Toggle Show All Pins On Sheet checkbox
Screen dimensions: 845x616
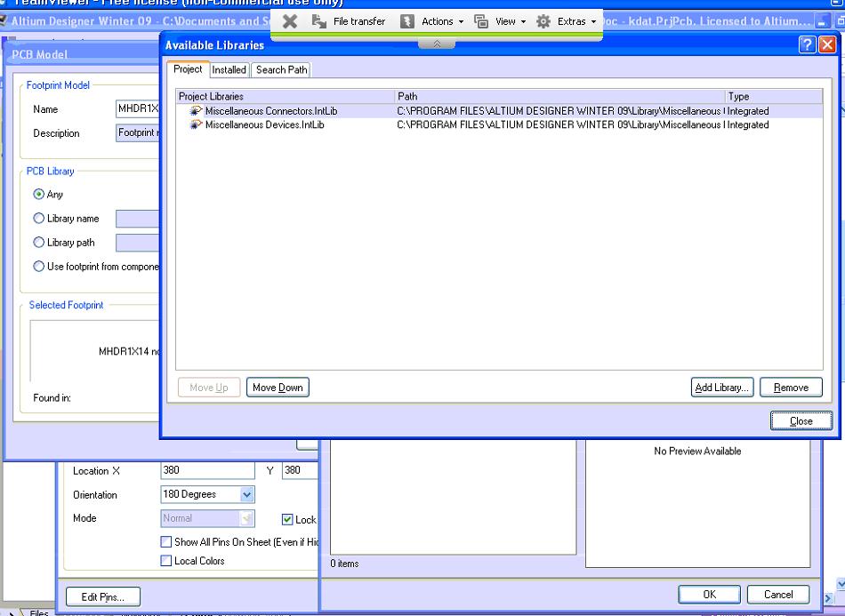166,542
